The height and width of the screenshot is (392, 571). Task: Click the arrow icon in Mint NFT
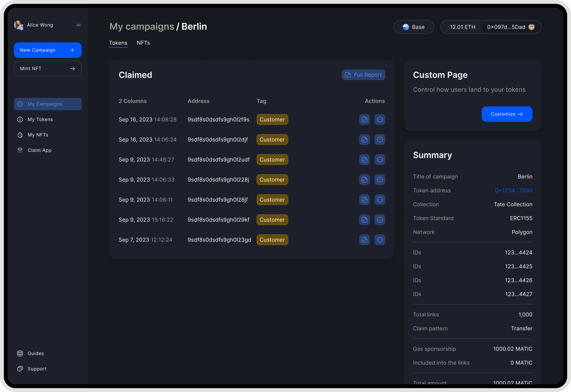pyautogui.click(x=72, y=69)
